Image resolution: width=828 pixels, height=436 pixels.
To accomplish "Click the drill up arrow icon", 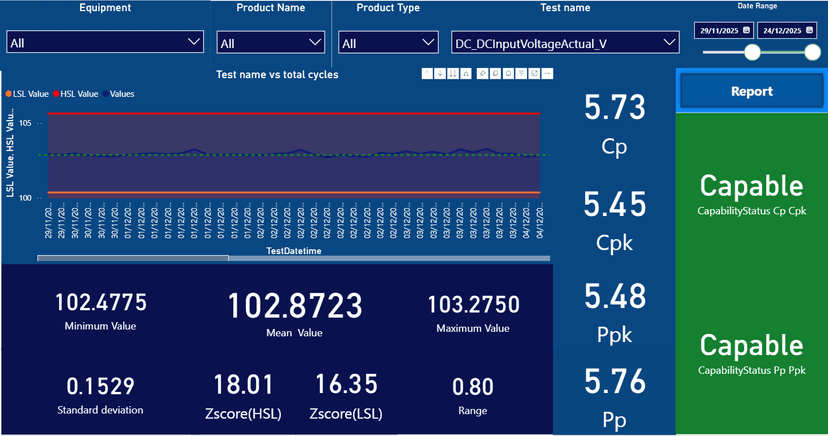I will [x=428, y=74].
